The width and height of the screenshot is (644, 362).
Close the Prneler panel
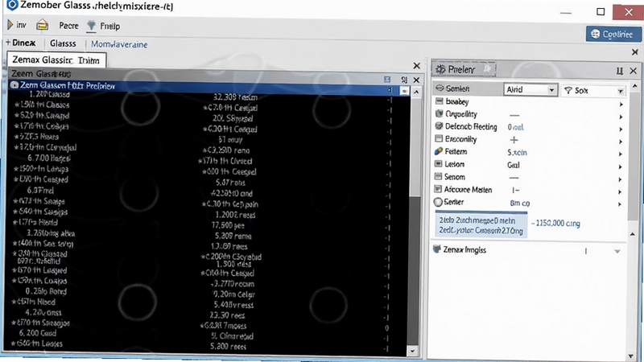(x=634, y=71)
